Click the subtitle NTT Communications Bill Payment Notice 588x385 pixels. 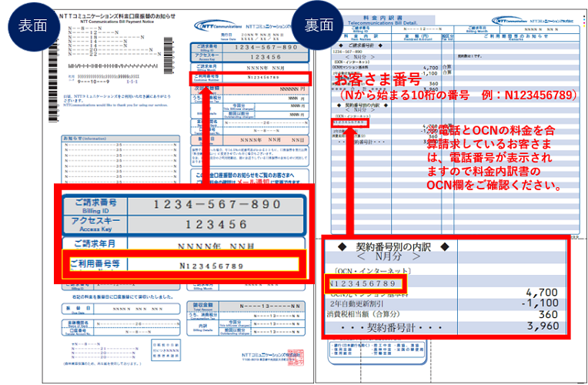pos(117,22)
